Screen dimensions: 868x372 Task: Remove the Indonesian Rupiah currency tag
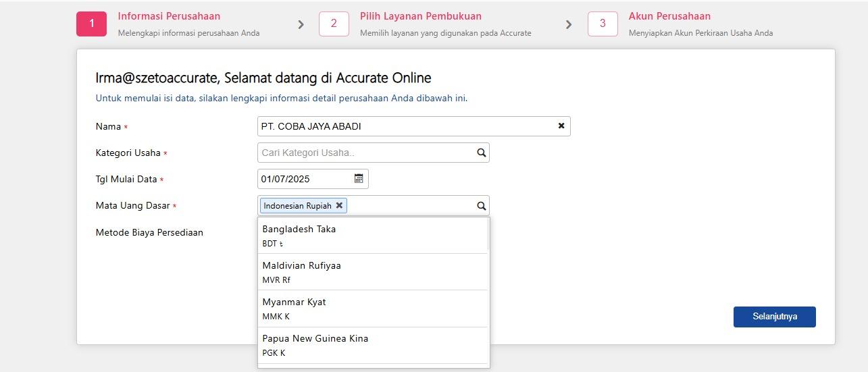click(x=339, y=205)
